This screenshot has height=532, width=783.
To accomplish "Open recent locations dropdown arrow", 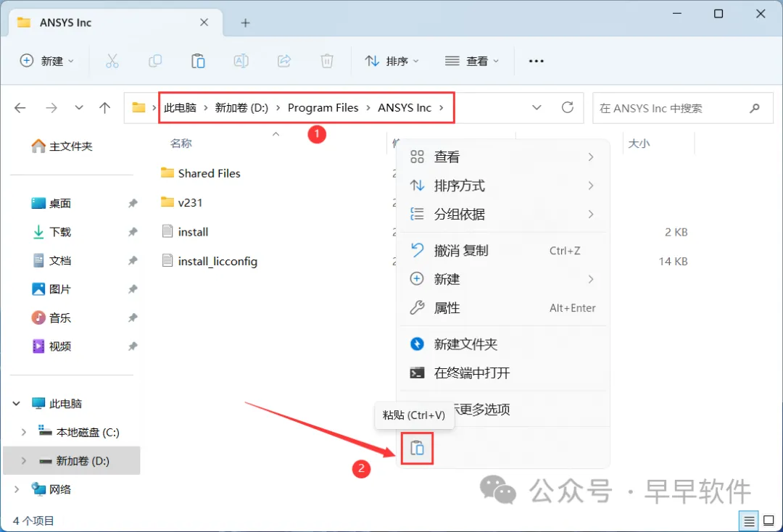I will [79, 108].
